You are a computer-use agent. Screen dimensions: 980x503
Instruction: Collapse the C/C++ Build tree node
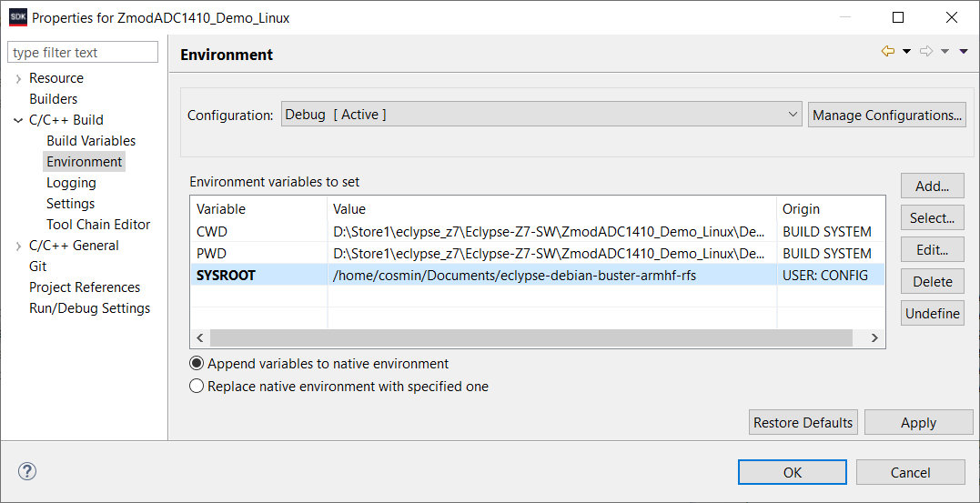tap(18, 120)
